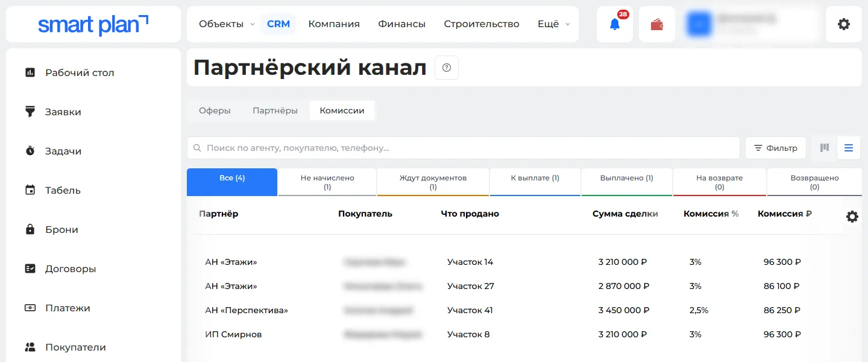The width and height of the screenshot is (868, 362).
Task: Switch to the Оферы tab
Action: tap(215, 110)
